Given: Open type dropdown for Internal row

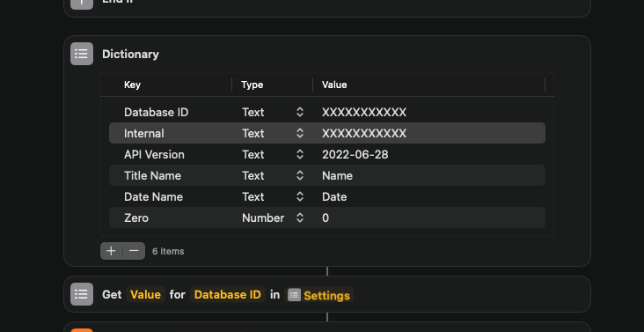Looking at the screenshot, I should [300, 133].
